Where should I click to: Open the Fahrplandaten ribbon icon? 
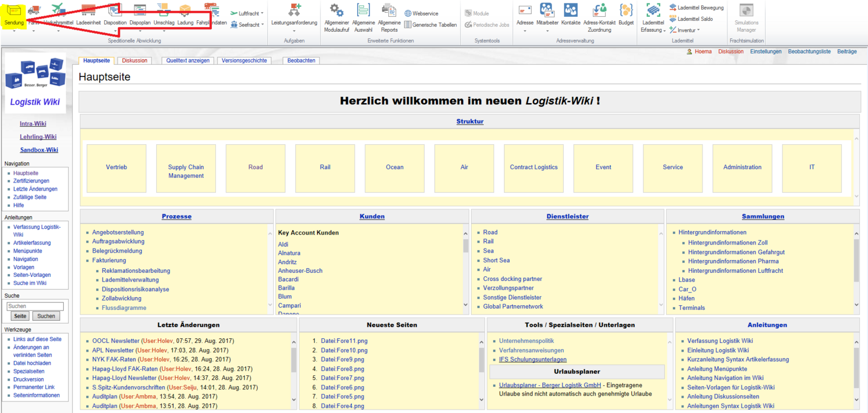[x=211, y=10]
